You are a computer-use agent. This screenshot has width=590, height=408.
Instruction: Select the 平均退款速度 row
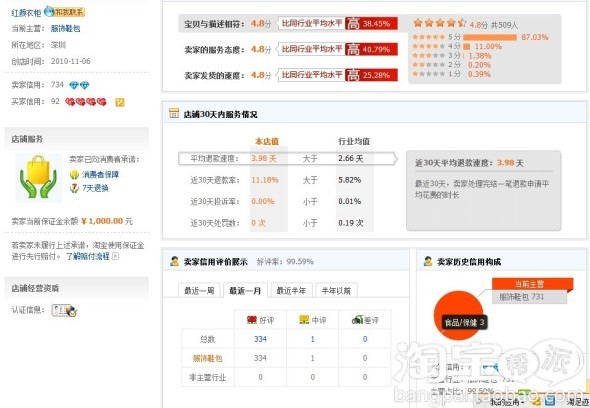click(288, 158)
